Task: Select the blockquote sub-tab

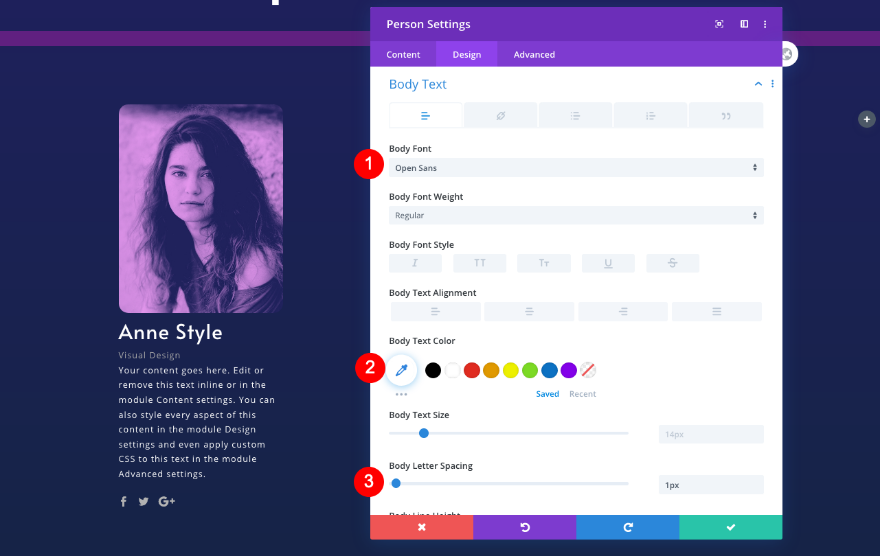Action: click(x=726, y=116)
